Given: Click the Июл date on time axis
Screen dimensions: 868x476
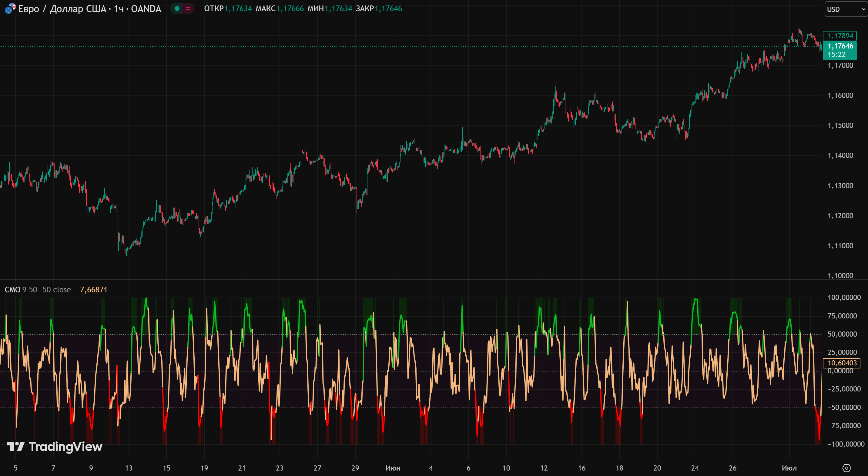Looking at the screenshot, I should click(x=789, y=468).
